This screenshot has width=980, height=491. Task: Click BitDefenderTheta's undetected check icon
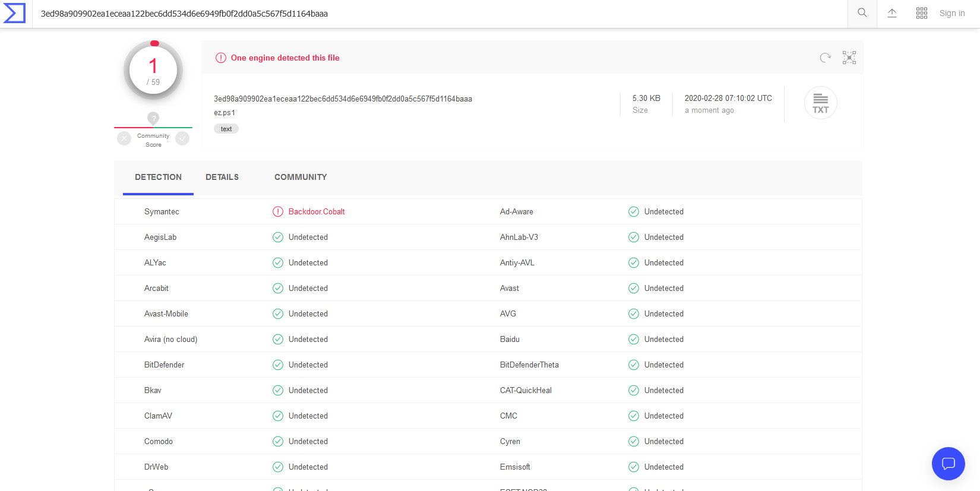click(634, 365)
